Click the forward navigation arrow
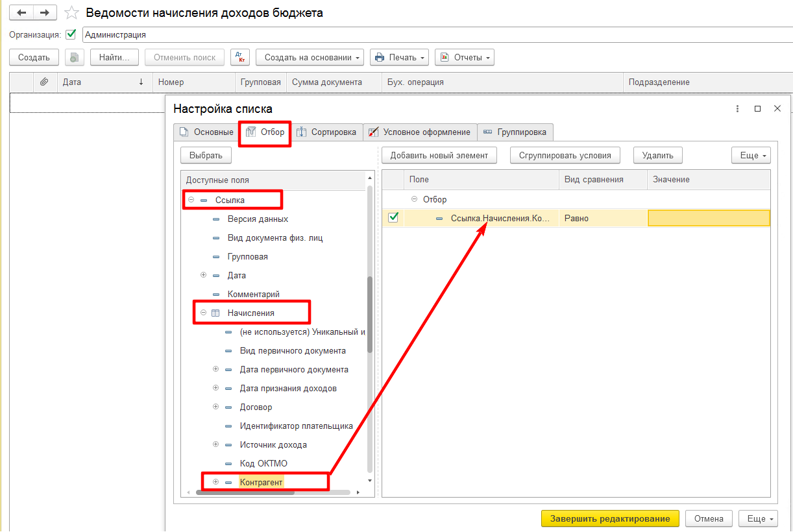This screenshot has width=793, height=532. [x=45, y=12]
